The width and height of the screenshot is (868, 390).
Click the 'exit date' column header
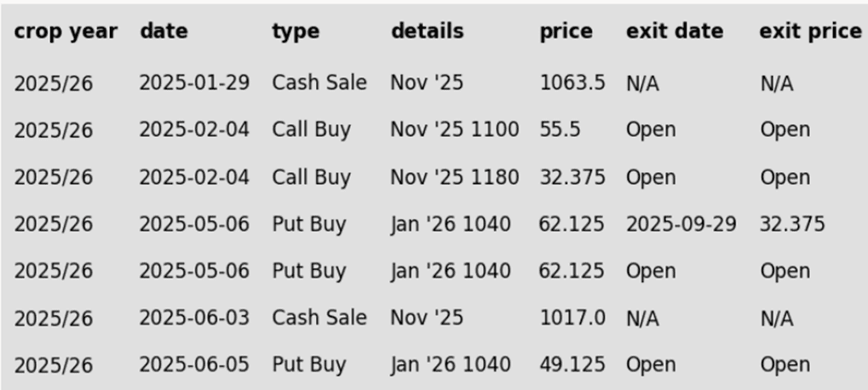[675, 32]
